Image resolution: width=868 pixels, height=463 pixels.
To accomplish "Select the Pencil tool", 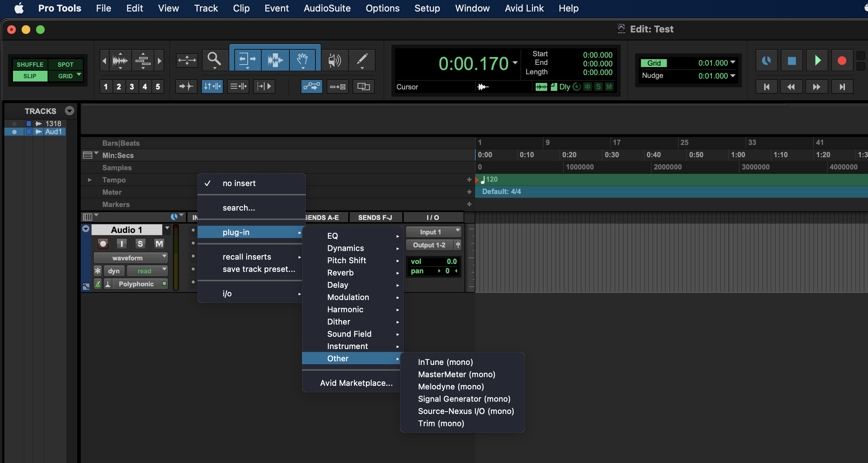I will (362, 59).
